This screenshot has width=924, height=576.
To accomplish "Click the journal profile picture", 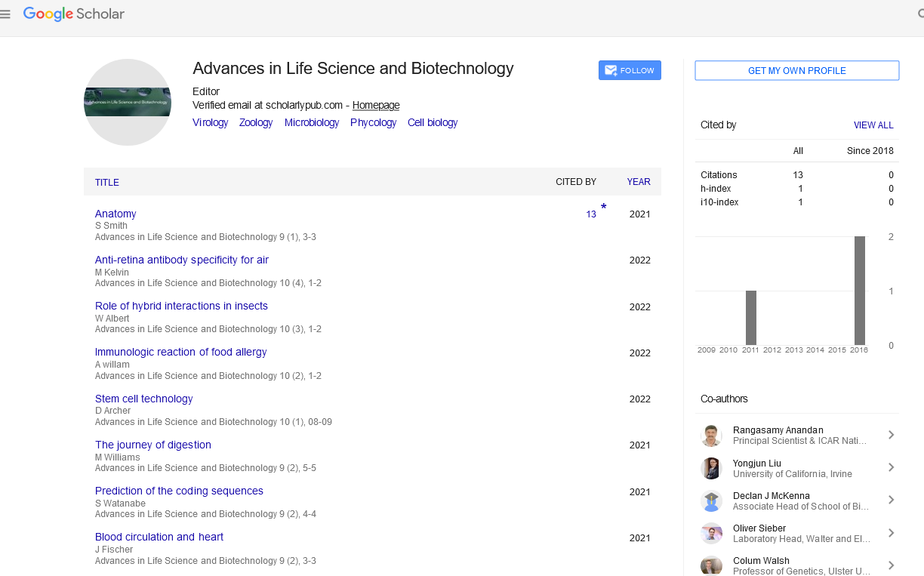I will 128,102.
